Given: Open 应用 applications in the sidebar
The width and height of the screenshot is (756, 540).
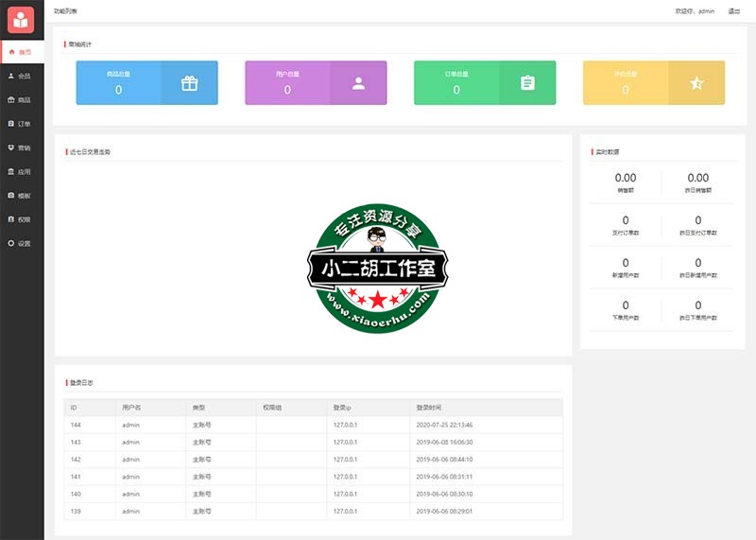Looking at the screenshot, I should 22,172.
